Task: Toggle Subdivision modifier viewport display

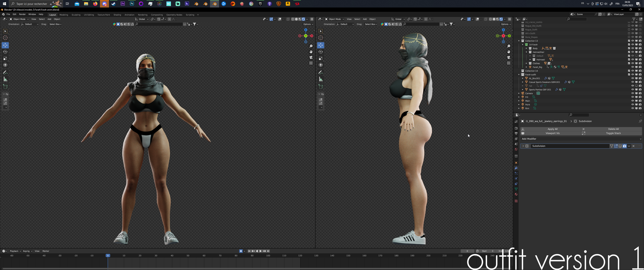Action: pyautogui.click(x=620, y=146)
